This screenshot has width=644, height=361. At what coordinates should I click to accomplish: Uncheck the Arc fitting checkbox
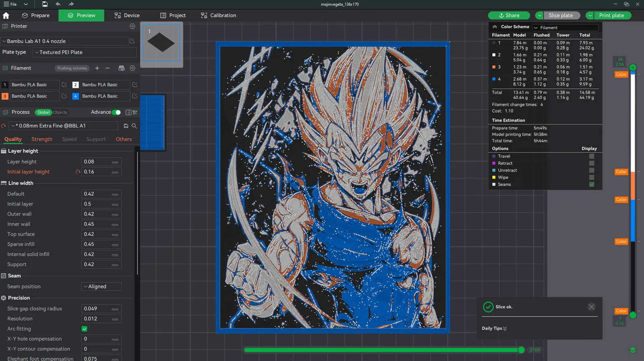pos(85,329)
